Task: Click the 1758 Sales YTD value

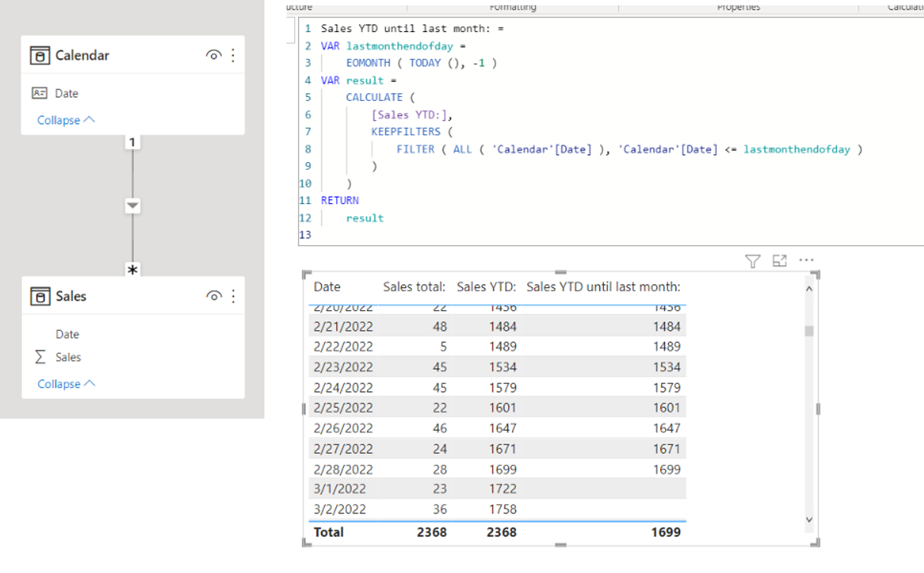Action: (503, 509)
